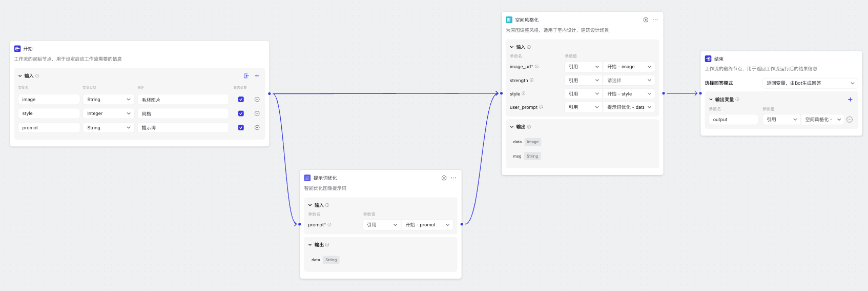
Task: Toggle the required checkbox for promot variable
Action: click(241, 128)
